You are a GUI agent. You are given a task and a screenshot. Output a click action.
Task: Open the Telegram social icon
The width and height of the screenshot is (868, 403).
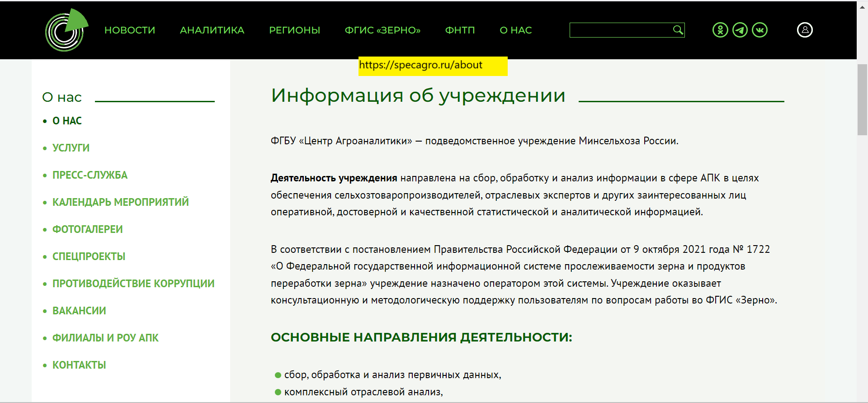[x=740, y=30]
